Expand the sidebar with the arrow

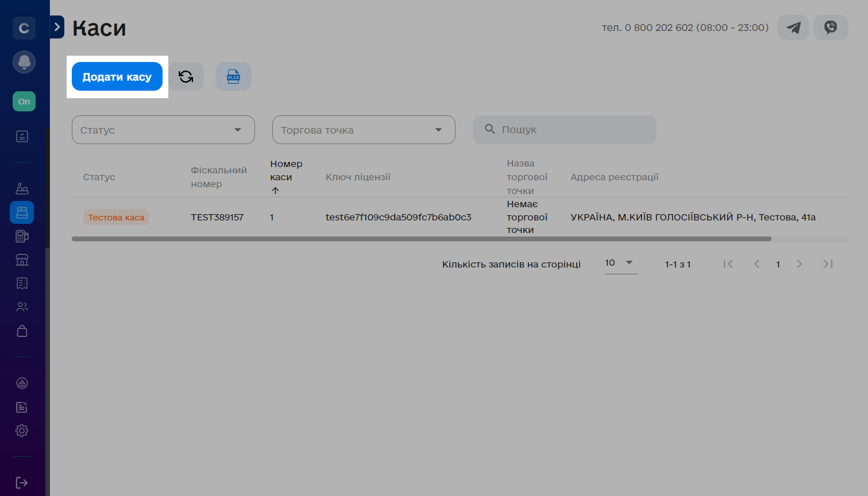[57, 27]
